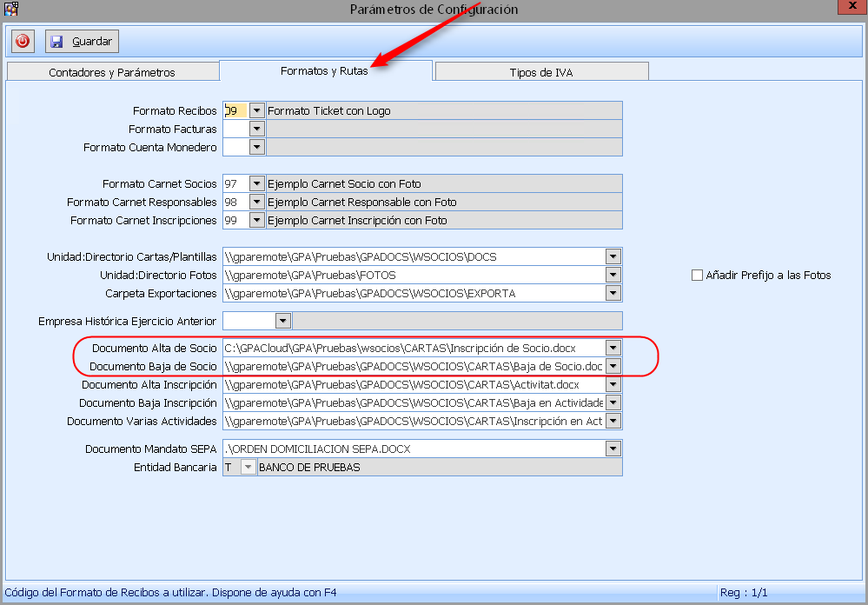Expand the Formato Recibos dropdown
The image size is (868, 605).
[256, 111]
